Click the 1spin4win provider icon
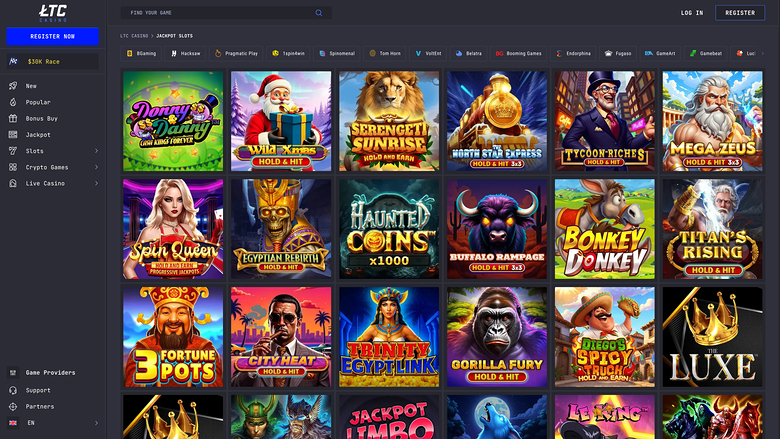Viewport: 780px width, 439px height. (x=275, y=53)
